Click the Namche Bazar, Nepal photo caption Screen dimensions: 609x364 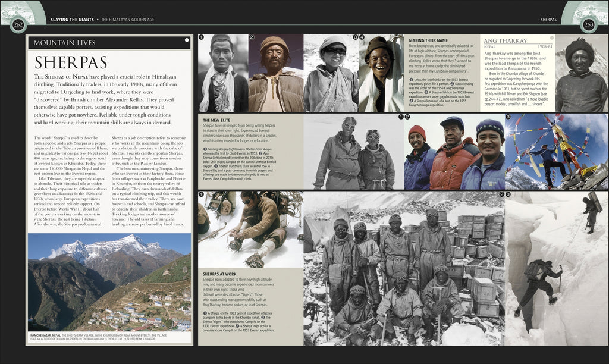click(109, 338)
